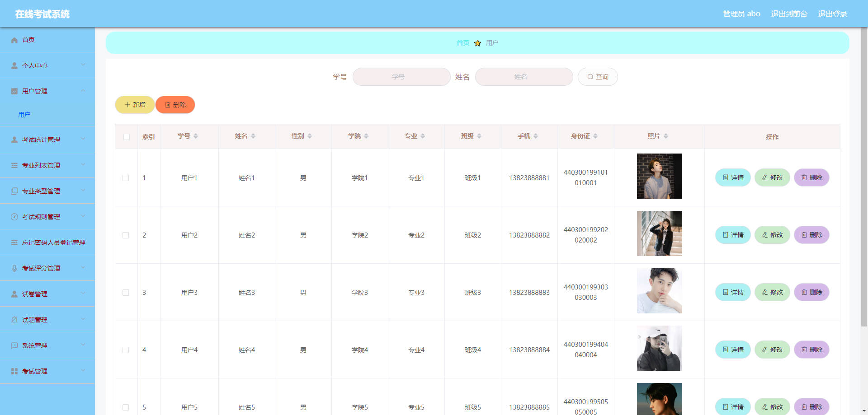Viewport: 868px width, 415px height.
Task: Expand 个人中心 with its chevron
Action: point(83,65)
